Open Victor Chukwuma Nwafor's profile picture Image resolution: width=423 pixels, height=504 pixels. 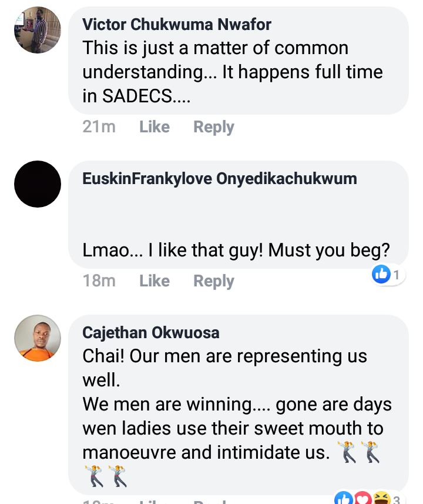point(38,31)
